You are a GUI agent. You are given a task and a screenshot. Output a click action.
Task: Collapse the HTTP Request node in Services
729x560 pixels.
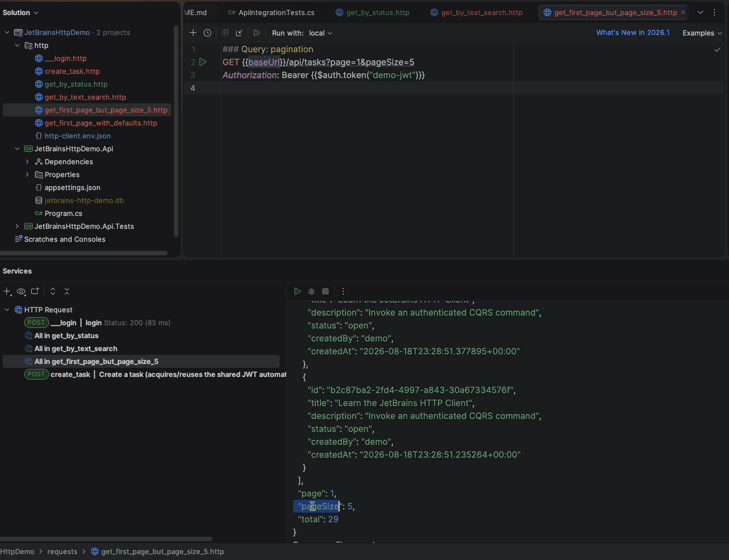[x=7, y=310]
